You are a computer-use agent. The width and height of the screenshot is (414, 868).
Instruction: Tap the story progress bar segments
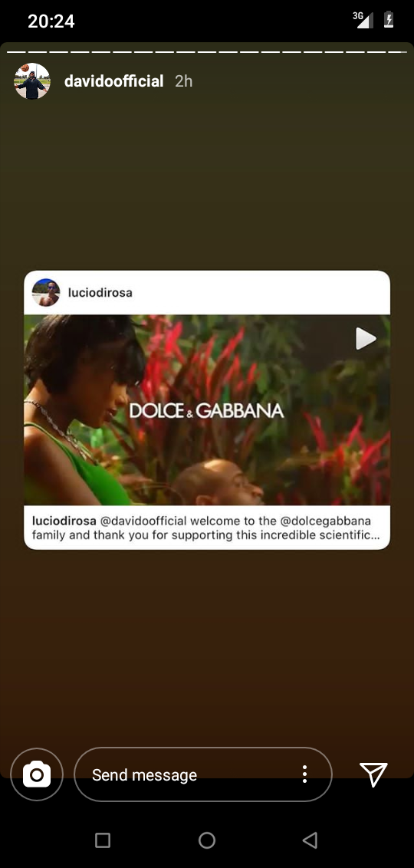pos(207,52)
